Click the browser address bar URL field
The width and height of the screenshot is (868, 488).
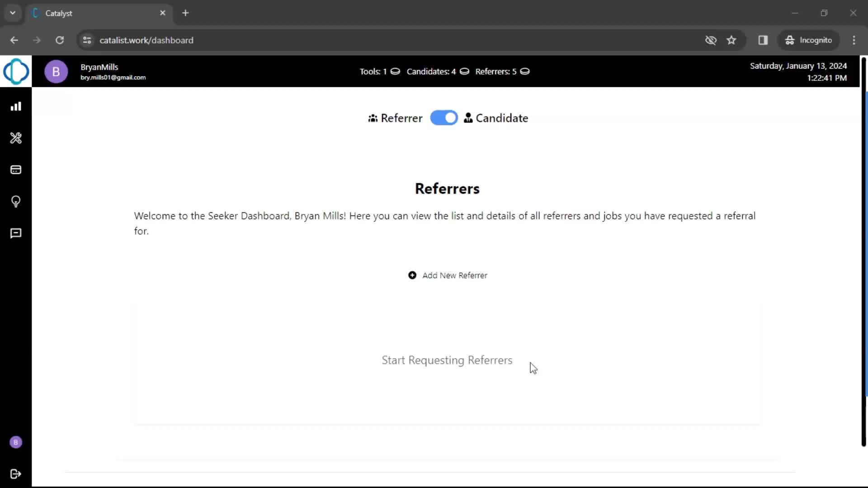146,40
